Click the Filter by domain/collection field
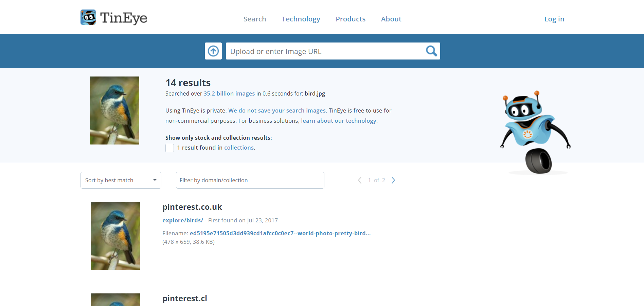 250,180
